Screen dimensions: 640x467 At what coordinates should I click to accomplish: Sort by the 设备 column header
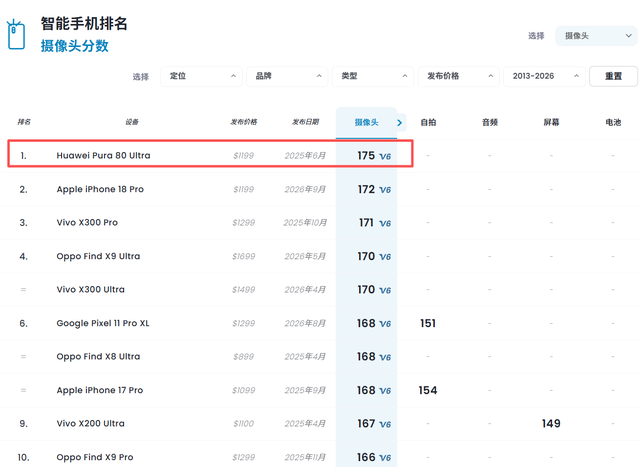[x=132, y=122]
